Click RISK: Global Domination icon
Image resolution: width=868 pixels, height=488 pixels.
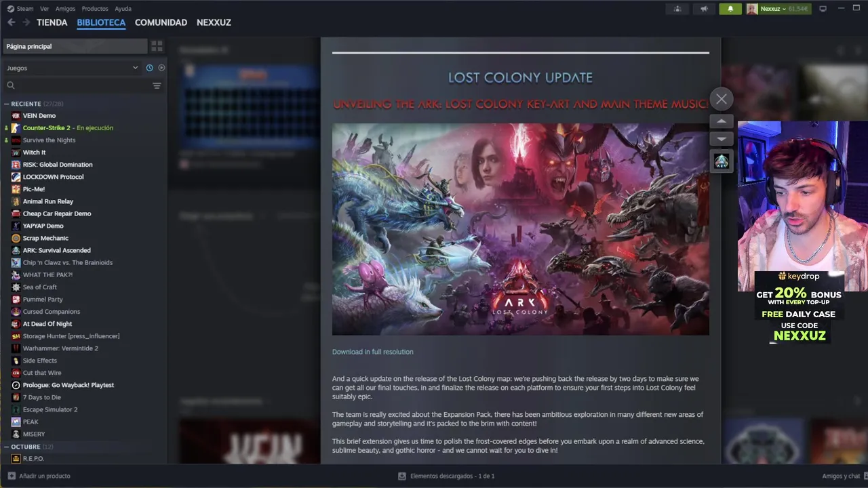click(16, 165)
